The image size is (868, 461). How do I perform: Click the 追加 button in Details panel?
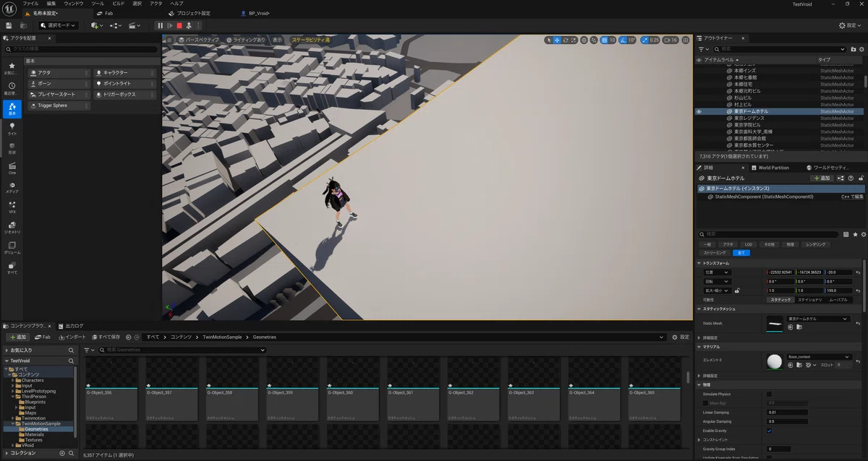coord(823,178)
